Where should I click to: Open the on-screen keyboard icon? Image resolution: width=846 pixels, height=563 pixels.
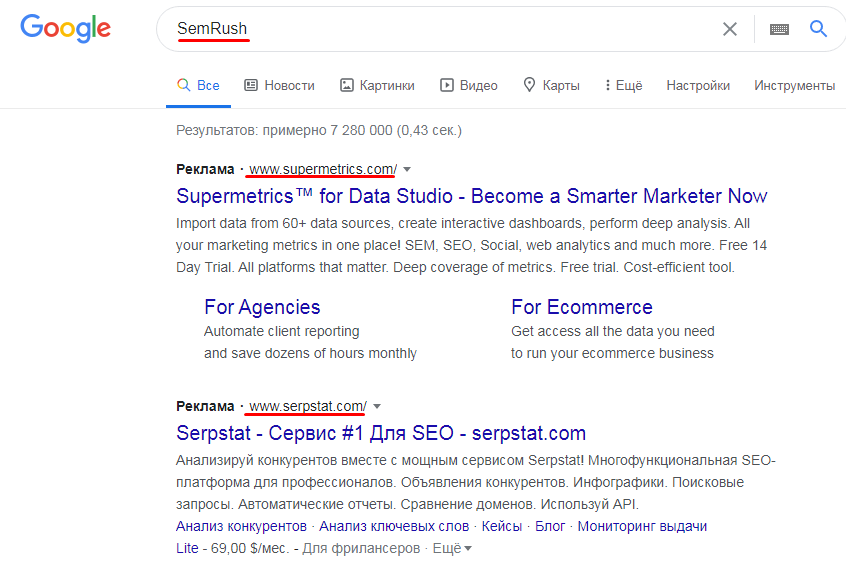[x=779, y=29]
